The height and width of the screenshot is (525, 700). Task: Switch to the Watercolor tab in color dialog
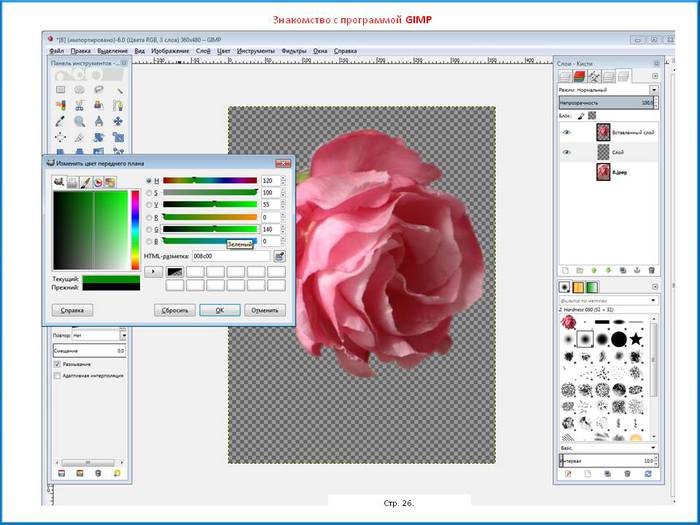[85, 182]
